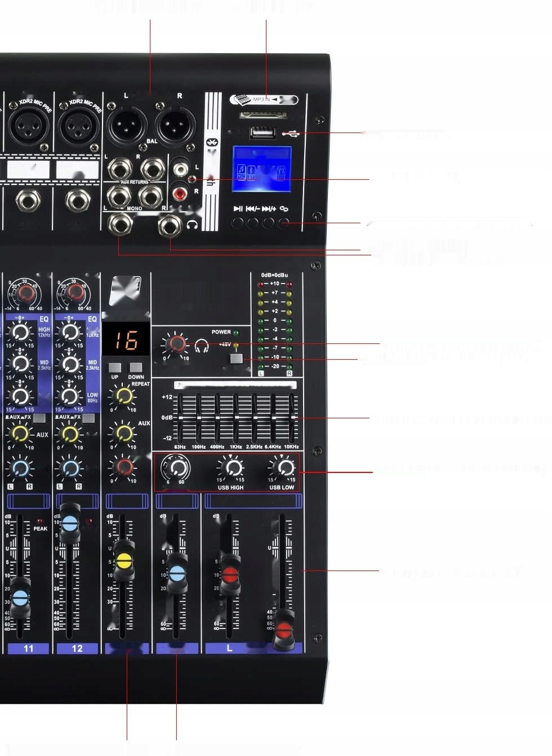
Task: Click the USB gain knob marked 6-60
Action: [177, 468]
